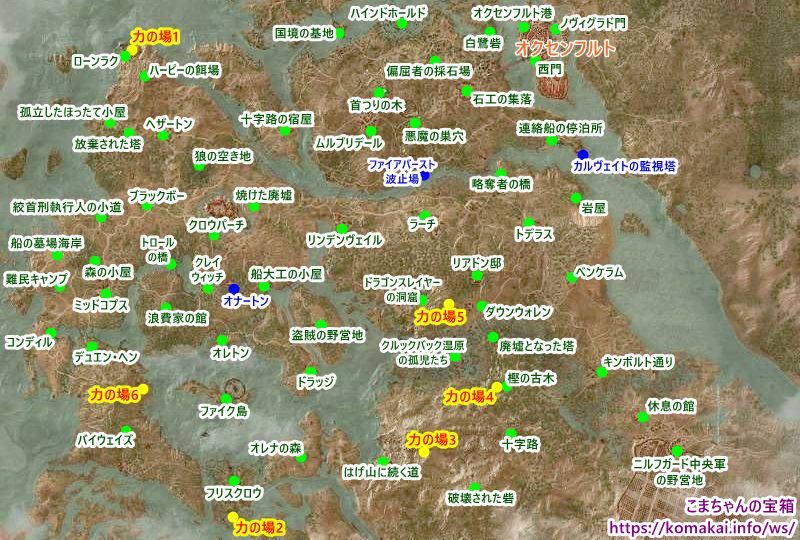Click the blue カルヴェイトの監視塔 marker dot

583,153
